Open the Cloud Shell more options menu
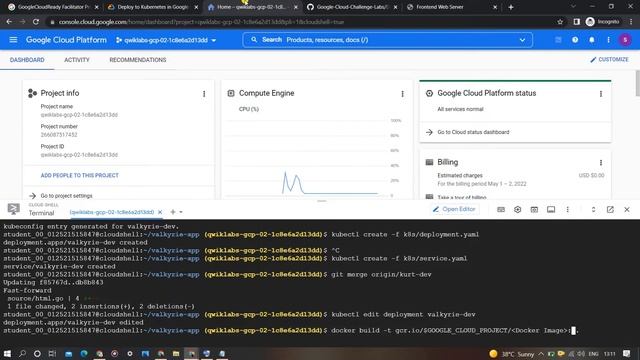 [567, 209]
